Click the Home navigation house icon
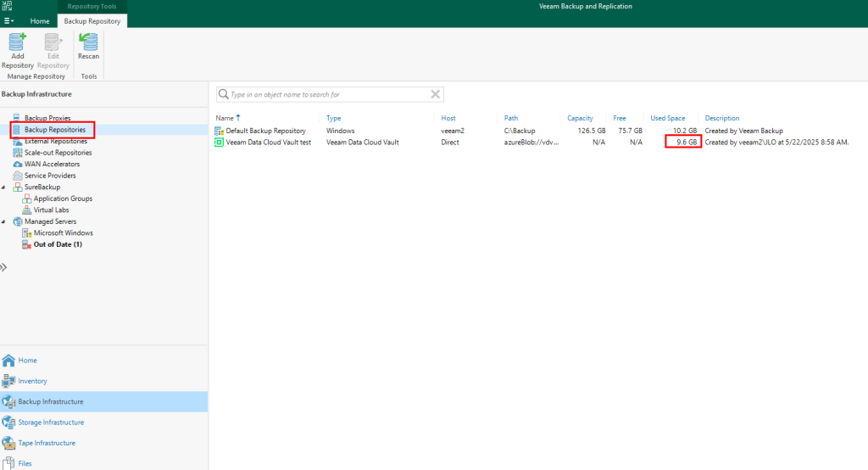Screen dimensions: 868x470 coord(8,361)
